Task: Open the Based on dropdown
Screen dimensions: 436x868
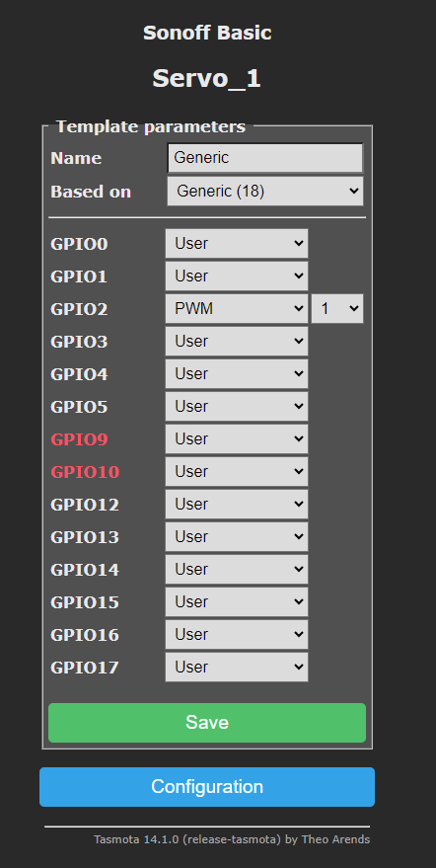Action: pos(265,192)
